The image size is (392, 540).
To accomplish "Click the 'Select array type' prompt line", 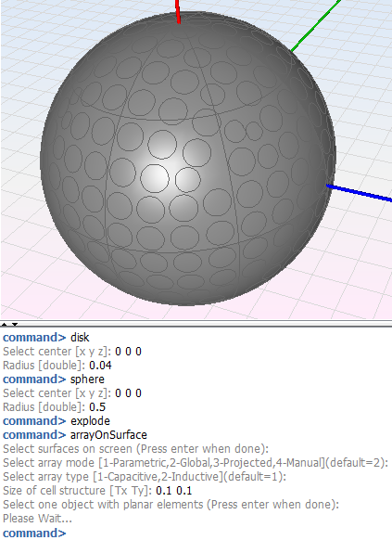I will click(145, 477).
